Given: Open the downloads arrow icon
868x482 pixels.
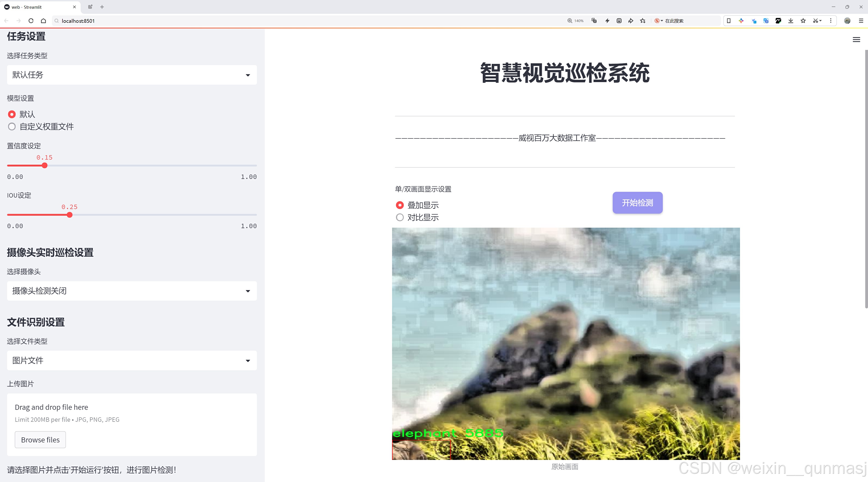Looking at the screenshot, I should pyautogui.click(x=791, y=21).
